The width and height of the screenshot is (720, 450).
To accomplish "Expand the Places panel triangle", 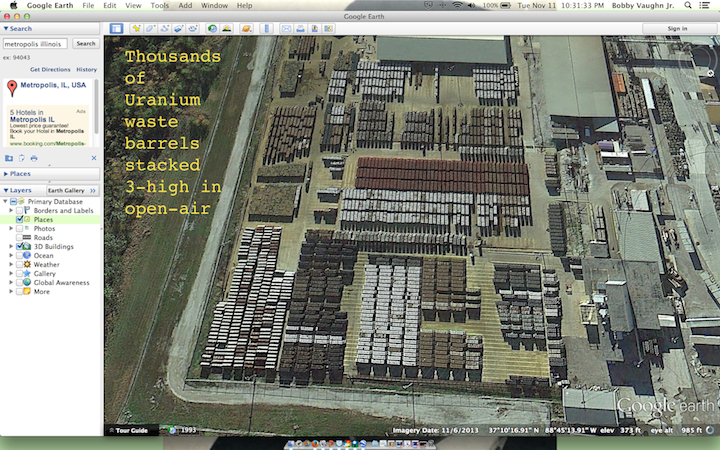I will click(x=6, y=174).
